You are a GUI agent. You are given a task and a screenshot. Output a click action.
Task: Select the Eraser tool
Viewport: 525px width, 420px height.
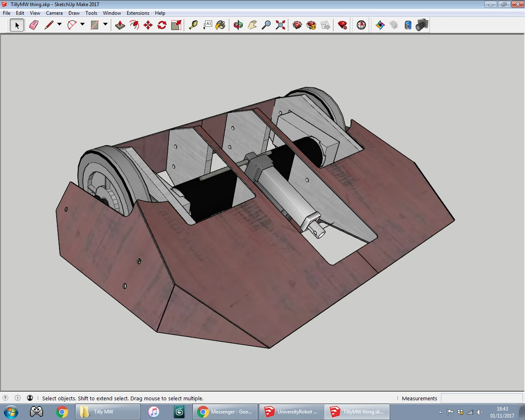point(34,25)
